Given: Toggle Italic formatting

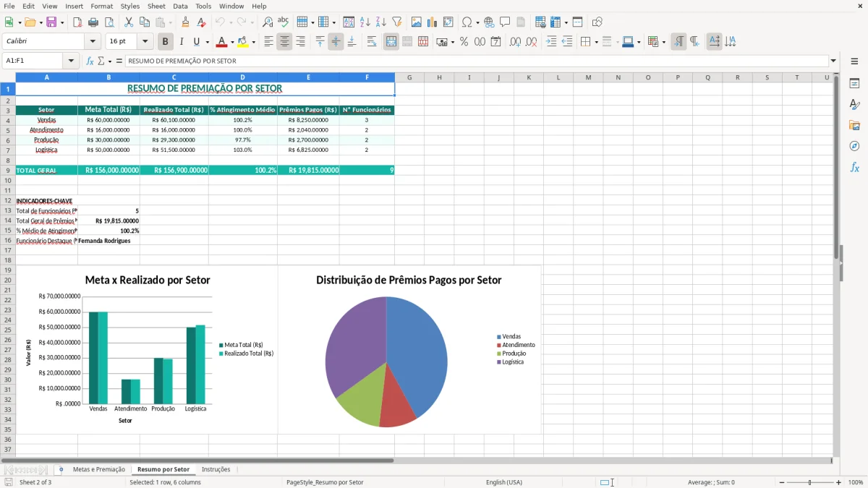Looking at the screenshot, I should coord(181,42).
